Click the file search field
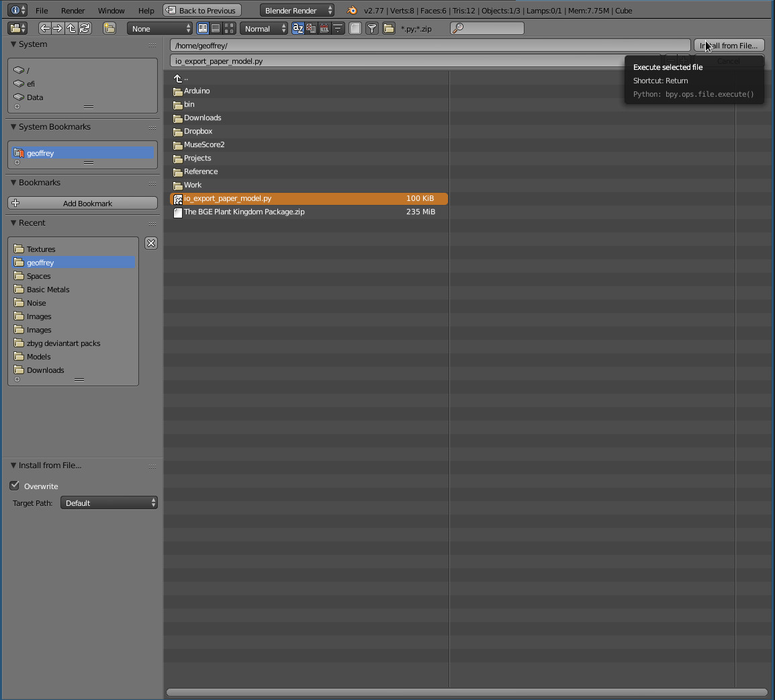Image resolution: width=775 pixels, height=700 pixels. (x=488, y=28)
